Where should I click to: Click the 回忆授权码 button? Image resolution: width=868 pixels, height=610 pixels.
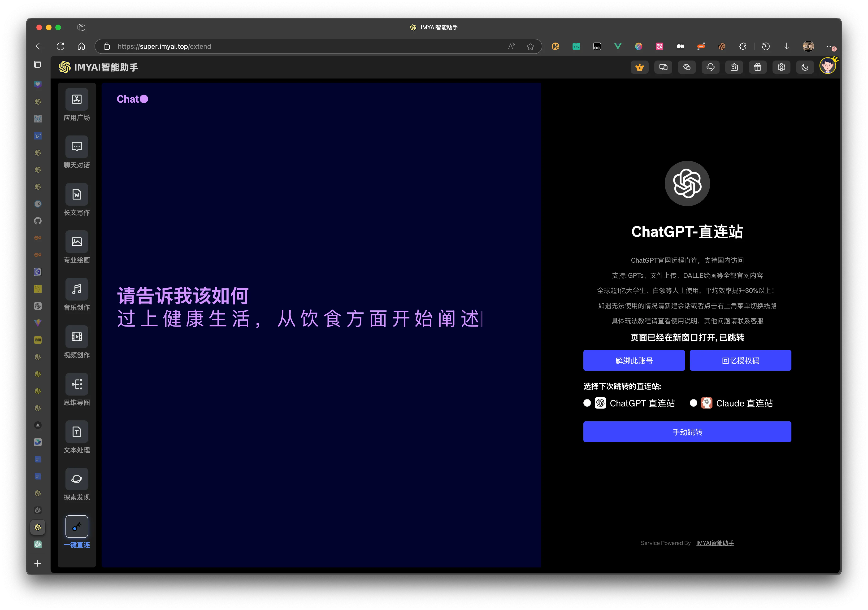tap(740, 360)
